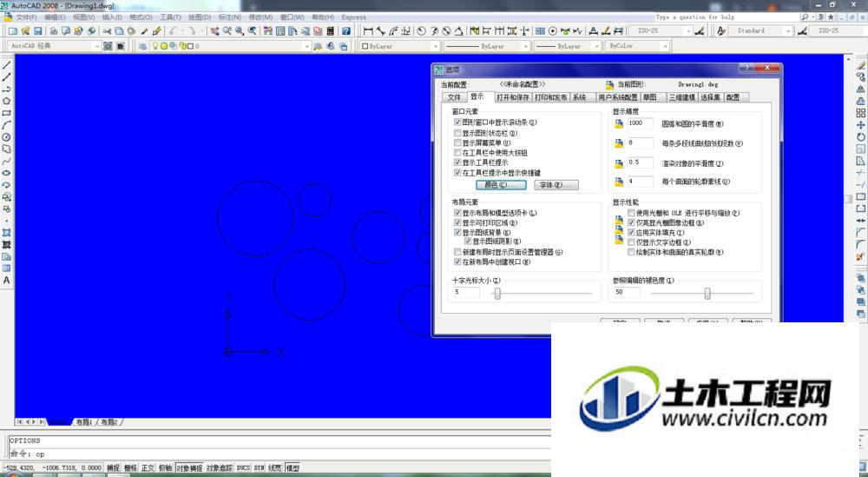Click the 字体(F)... button
This screenshot has height=477, width=868.
coord(556,185)
